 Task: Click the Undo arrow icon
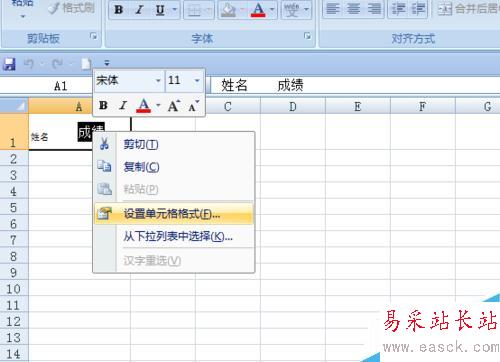pos(29,63)
